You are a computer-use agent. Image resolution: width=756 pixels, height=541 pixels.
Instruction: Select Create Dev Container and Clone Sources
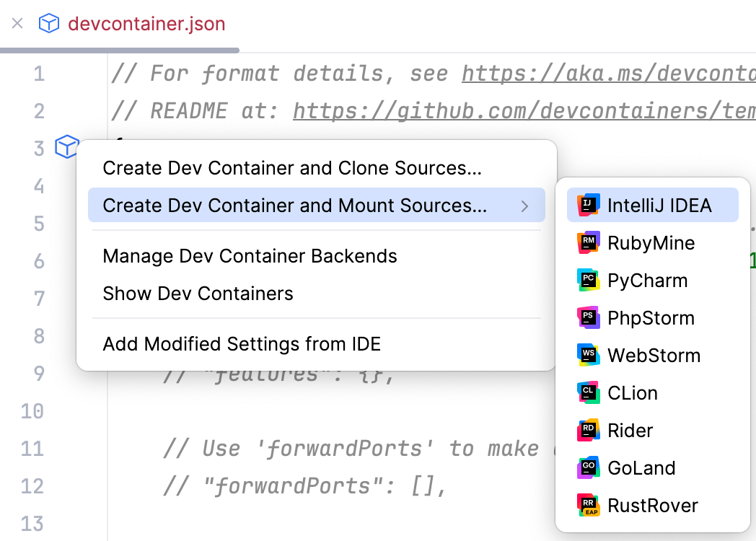coord(292,168)
